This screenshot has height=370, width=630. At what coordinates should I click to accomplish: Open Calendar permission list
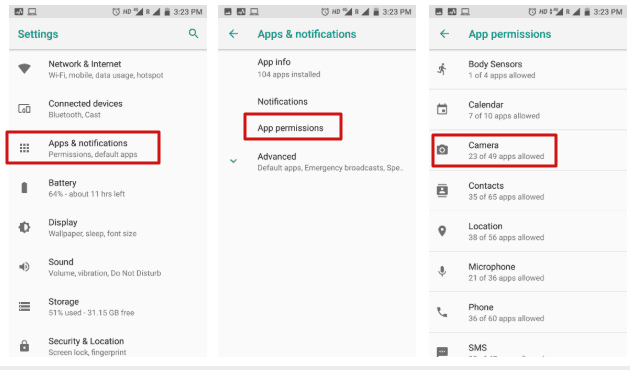click(528, 110)
